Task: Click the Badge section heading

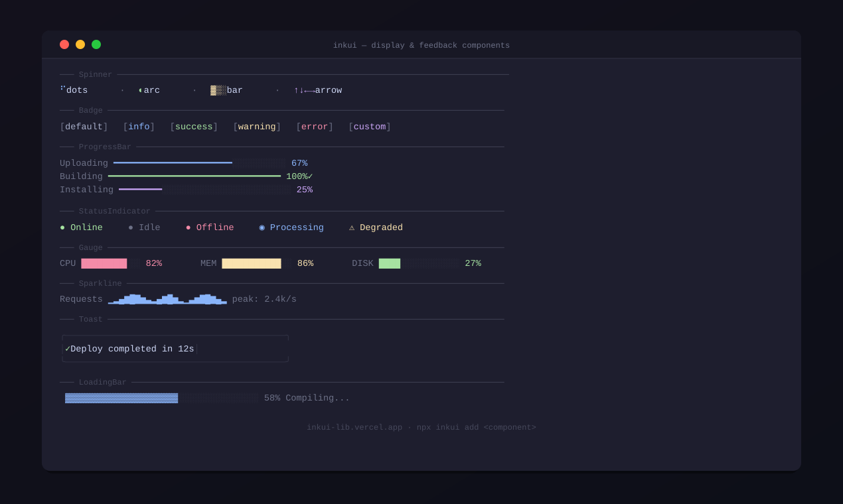Action: (x=91, y=111)
